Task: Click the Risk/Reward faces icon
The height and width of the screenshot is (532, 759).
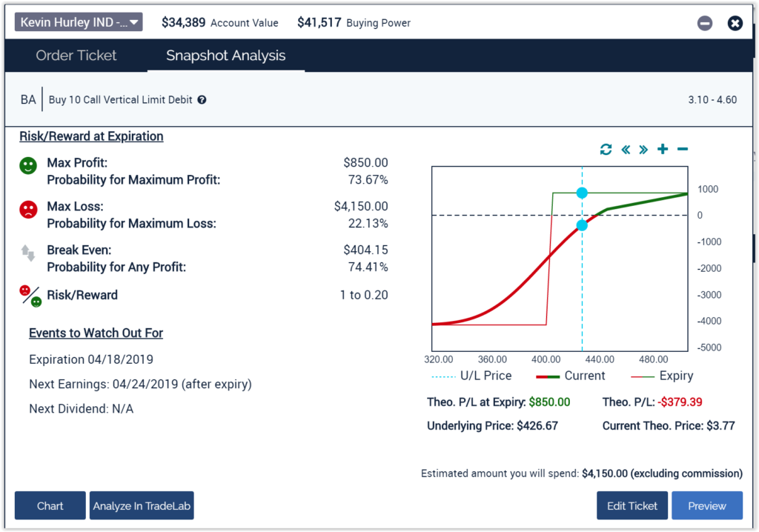Action: pos(30,296)
